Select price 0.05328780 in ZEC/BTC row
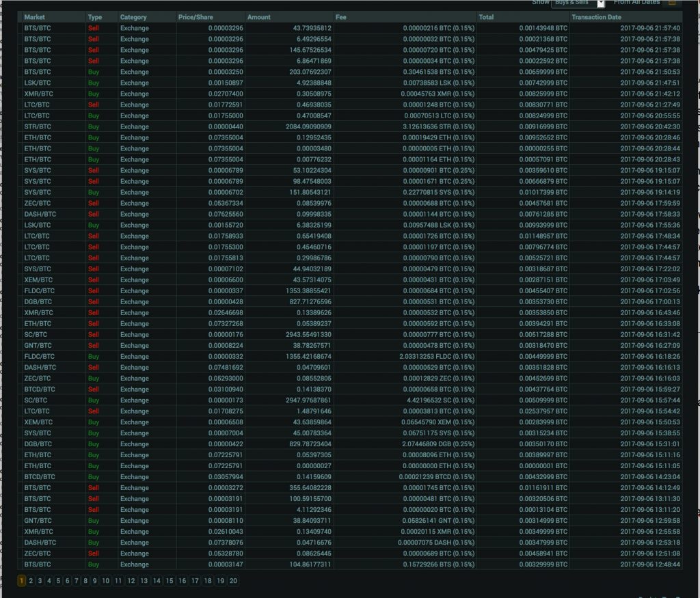 pos(226,554)
